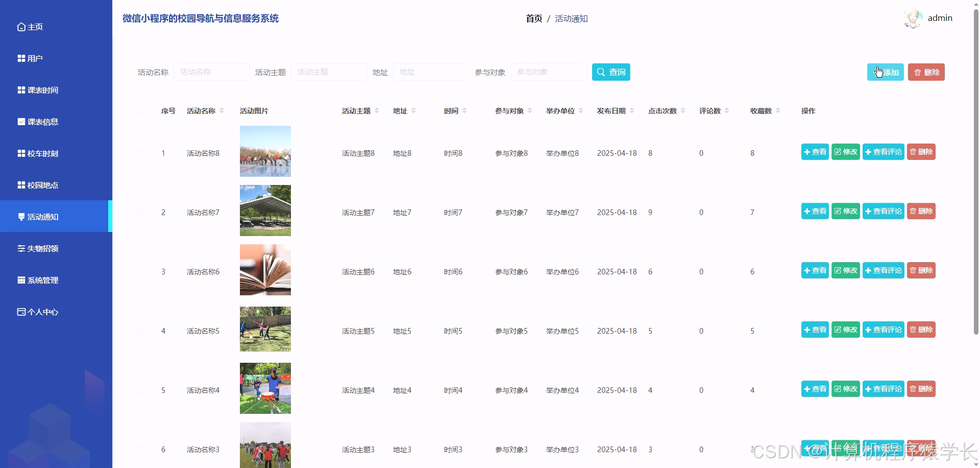The width and height of the screenshot is (980, 468).
Task: Click 查看评论 for 活动名称4
Action: pos(884,389)
